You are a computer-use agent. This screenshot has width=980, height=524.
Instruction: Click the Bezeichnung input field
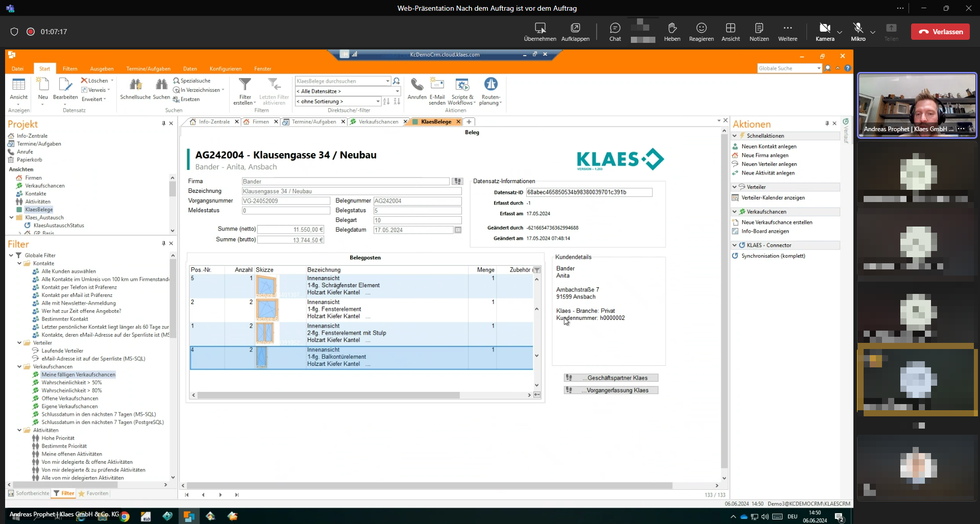[x=351, y=191]
